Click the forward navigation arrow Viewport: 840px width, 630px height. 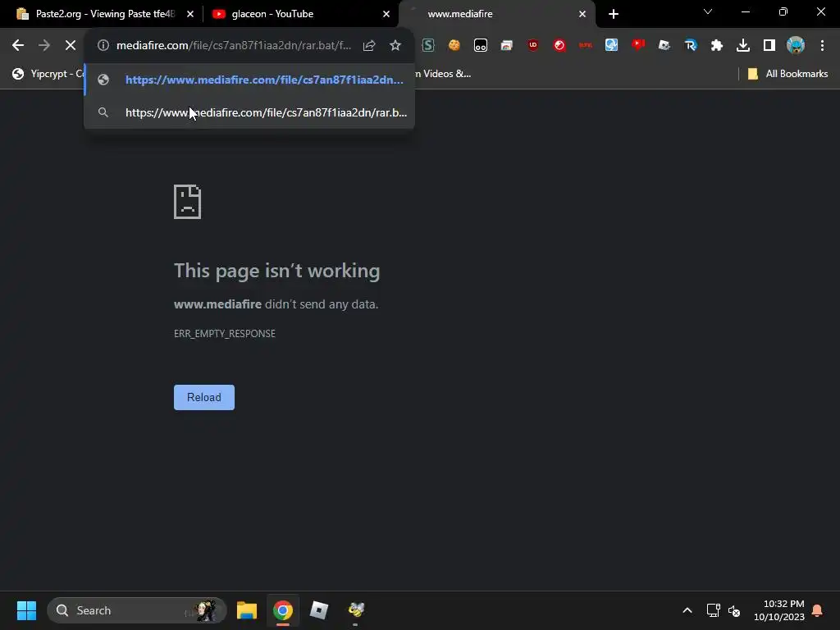[44, 46]
